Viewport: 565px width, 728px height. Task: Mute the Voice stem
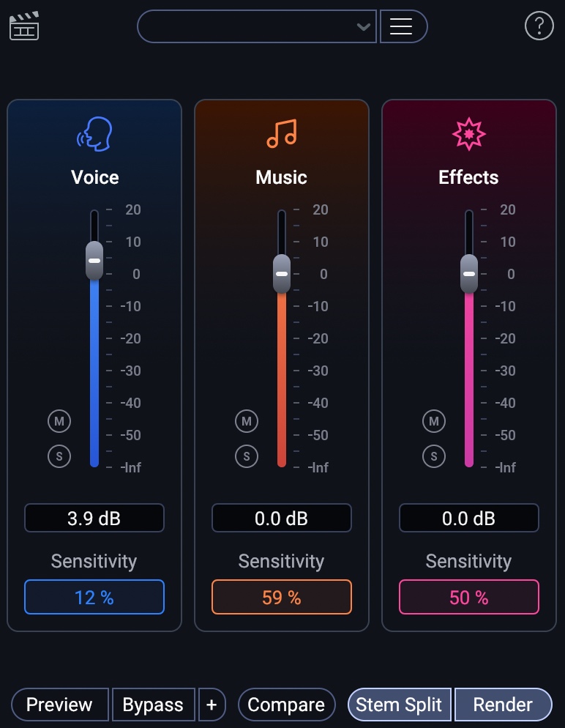pos(59,421)
